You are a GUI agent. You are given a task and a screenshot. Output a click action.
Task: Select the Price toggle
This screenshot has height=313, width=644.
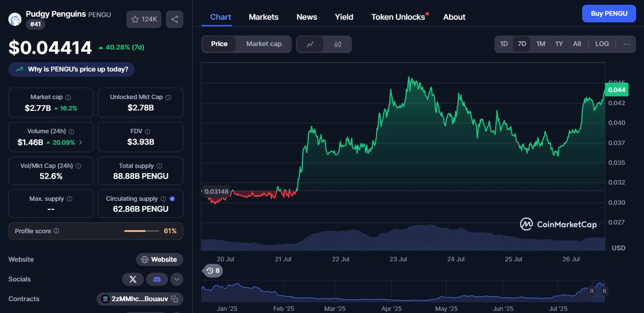click(219, 44)
